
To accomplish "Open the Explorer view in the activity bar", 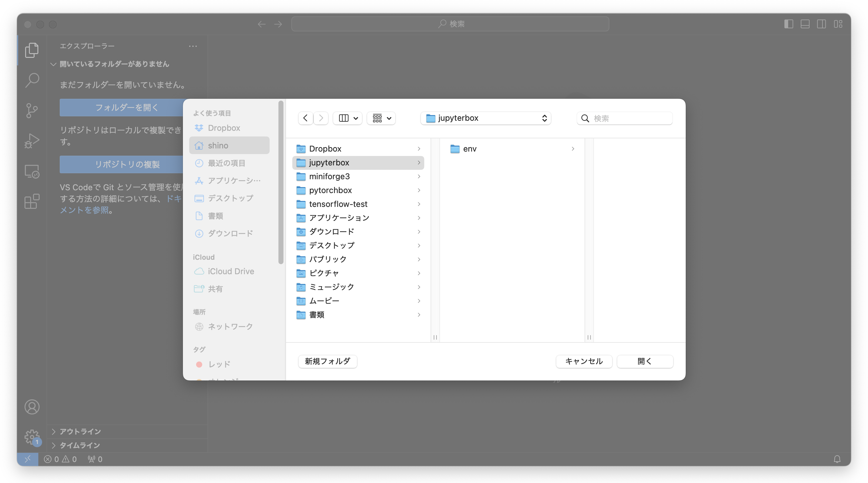I will (x=32, y=50).
